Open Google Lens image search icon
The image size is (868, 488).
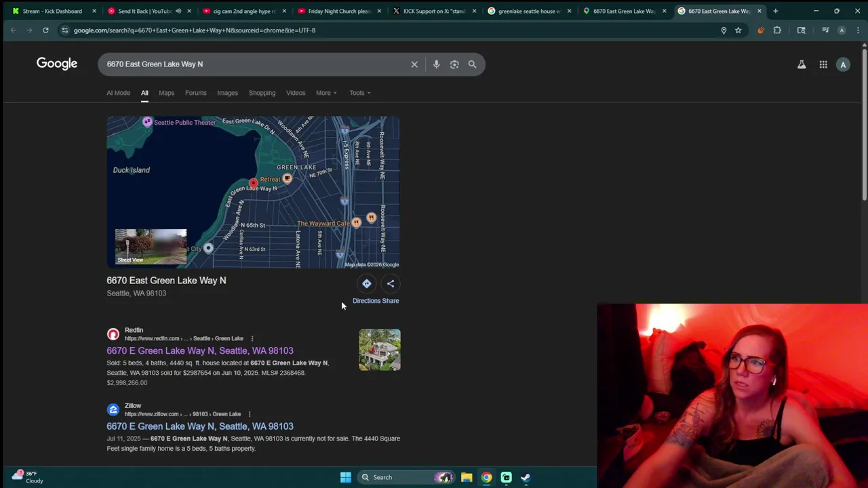(x=454, y=64)
